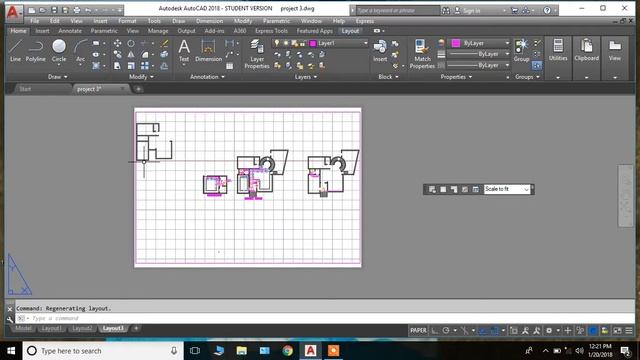Toggle the Group selection on/off button
Viewport: 640px width, 360px height.
537,65
